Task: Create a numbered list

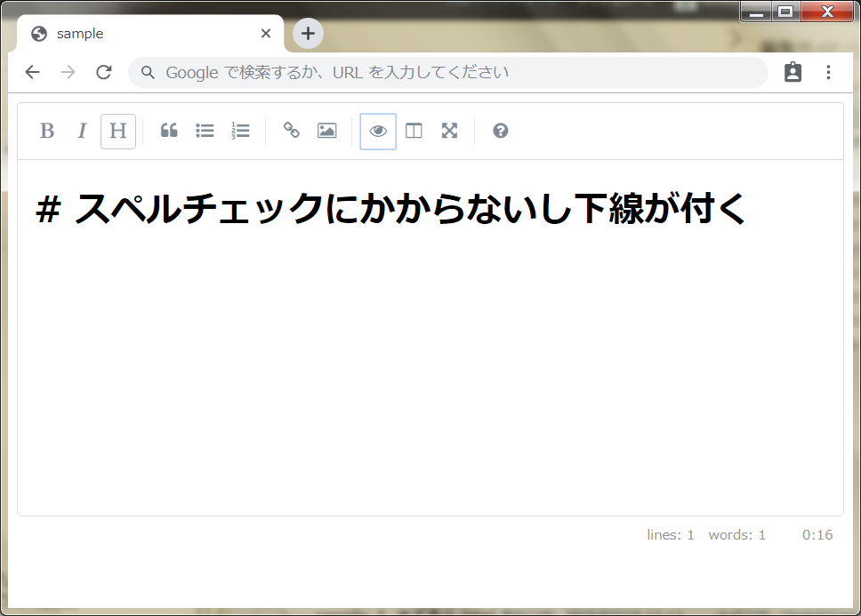Action: (240, 131)
